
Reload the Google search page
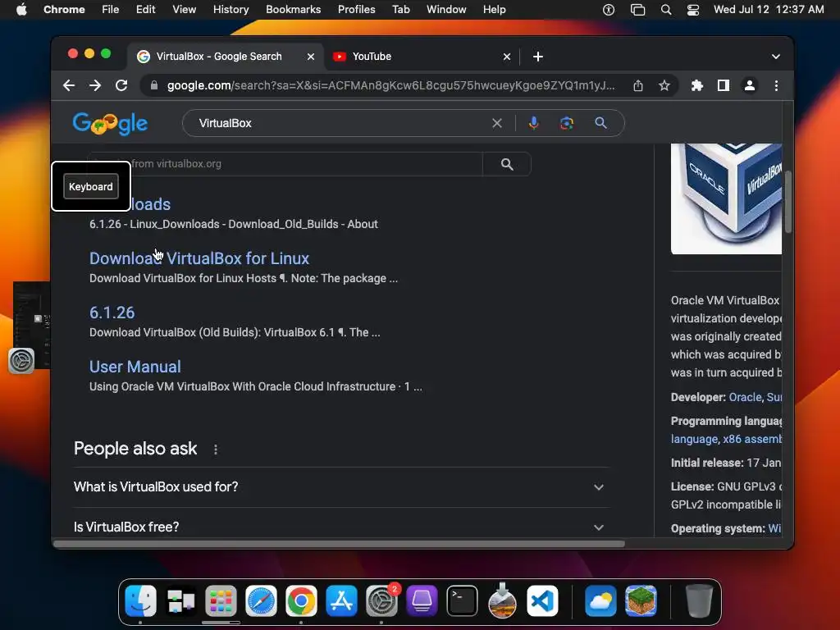[121, 85]
